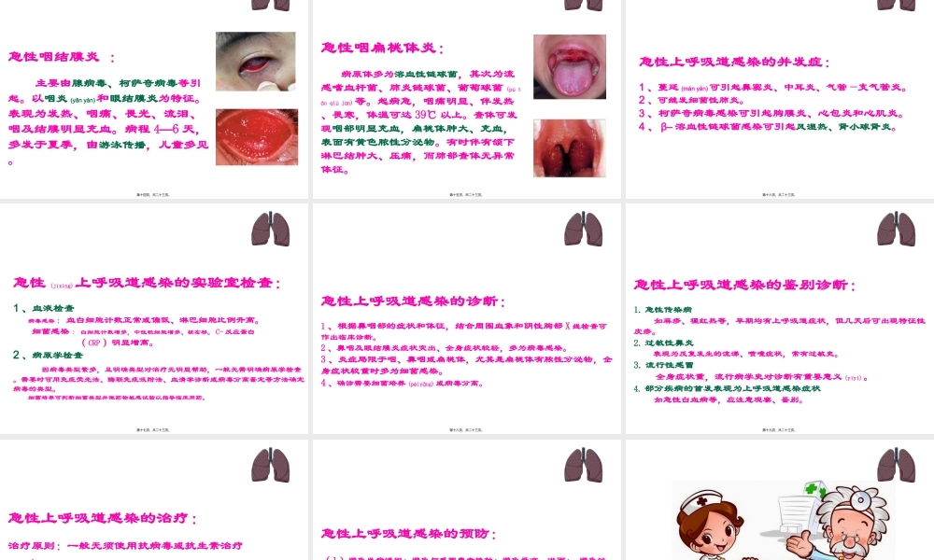
Task: Click the 2、病原学检查 heading
Action: [50, 355]
